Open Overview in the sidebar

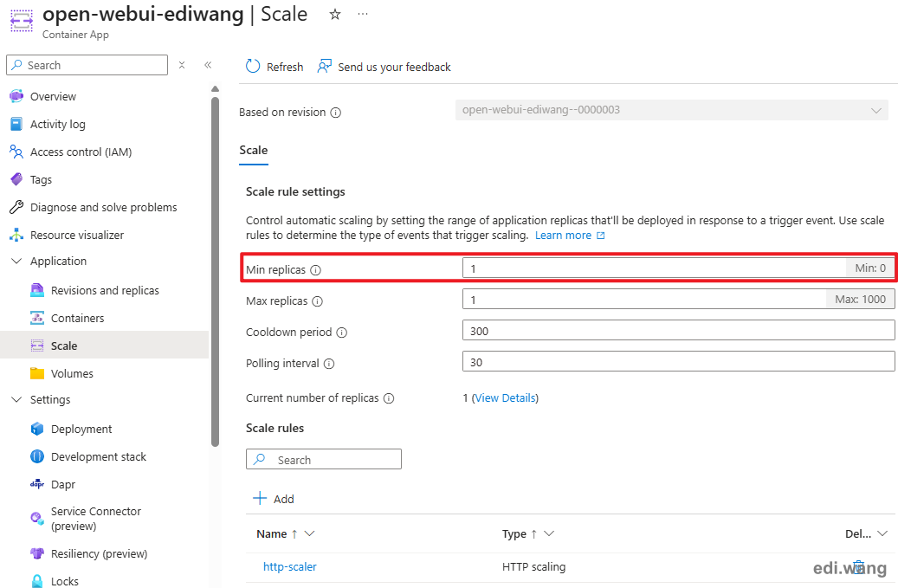pos(53,96)
